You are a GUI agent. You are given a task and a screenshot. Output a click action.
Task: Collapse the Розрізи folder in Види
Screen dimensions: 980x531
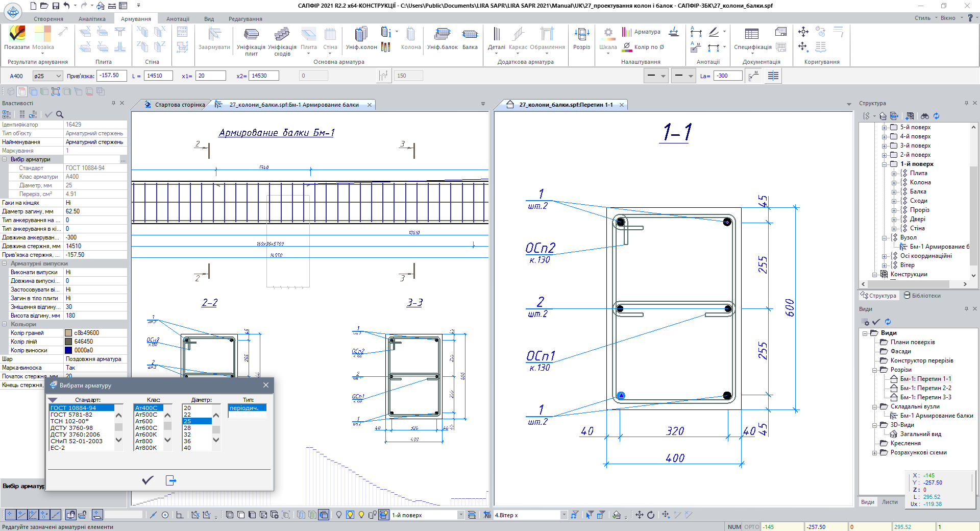click(x=875, y=370)
